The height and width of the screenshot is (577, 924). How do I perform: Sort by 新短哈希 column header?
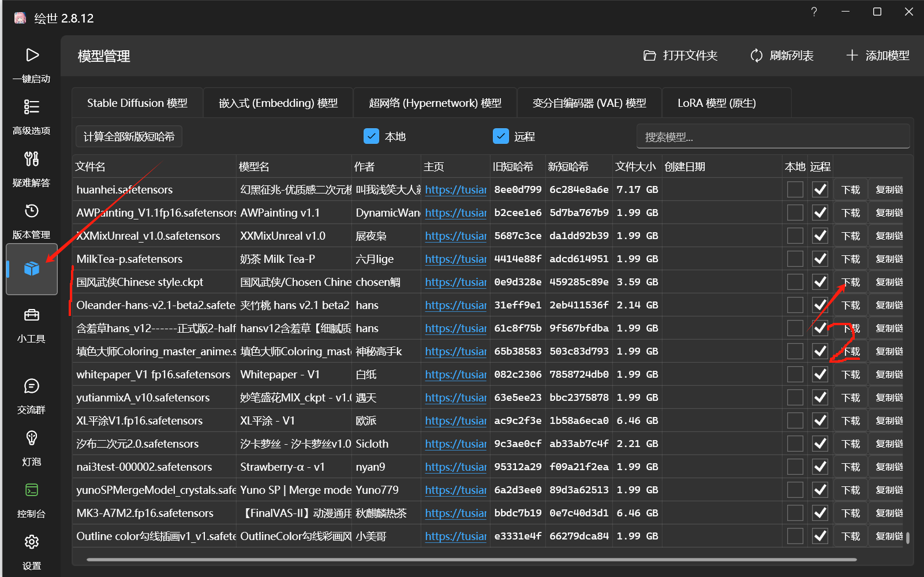tap(578, 166)
